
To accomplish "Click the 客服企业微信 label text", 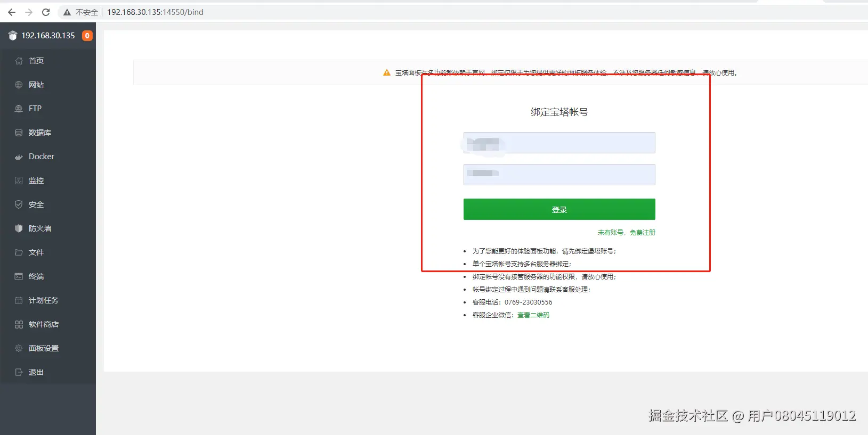I will (494, 315).
